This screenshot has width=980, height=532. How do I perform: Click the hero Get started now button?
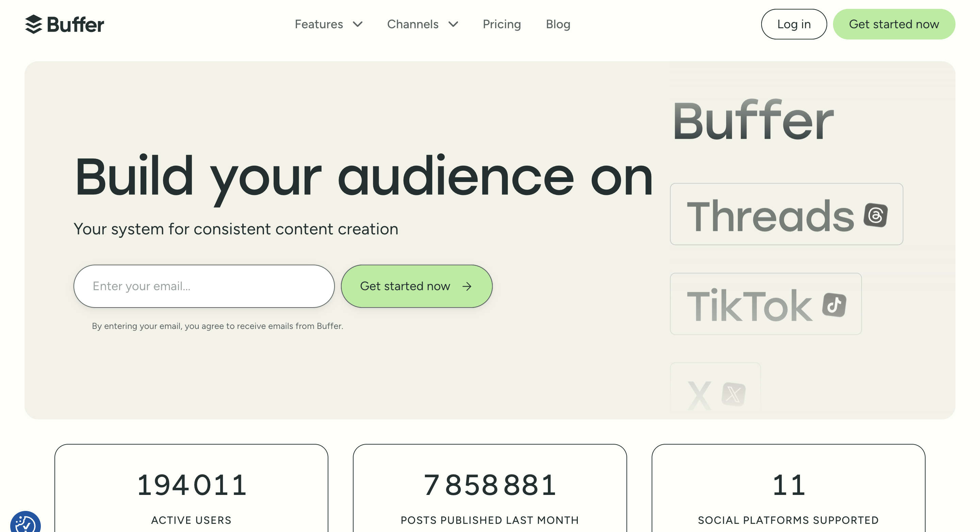tap(416, 286)
